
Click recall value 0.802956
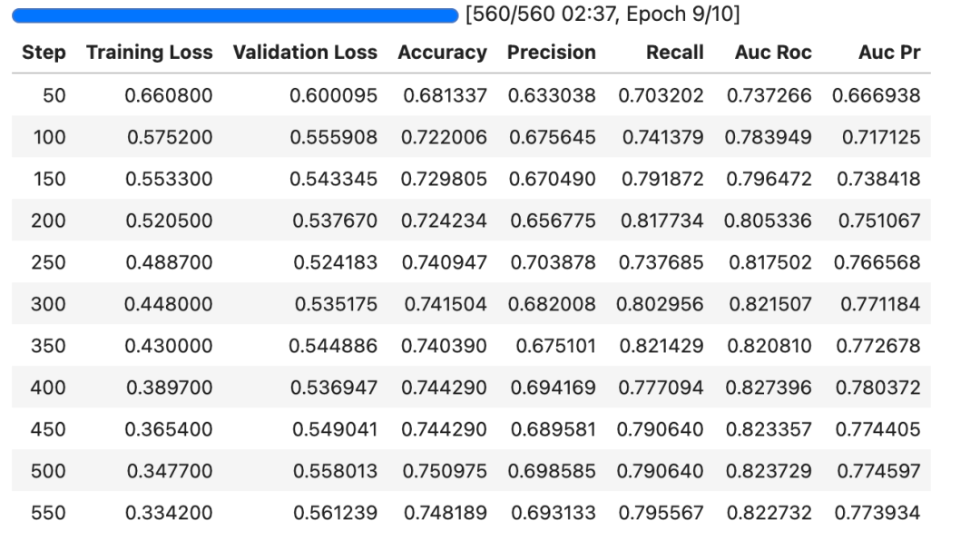click(x=660, y=304)
